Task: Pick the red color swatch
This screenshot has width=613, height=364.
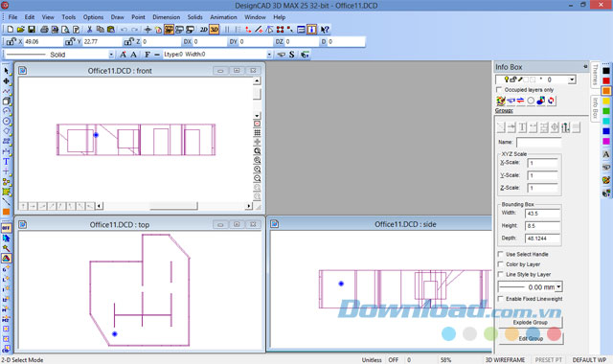Action: tap(606, 80)
